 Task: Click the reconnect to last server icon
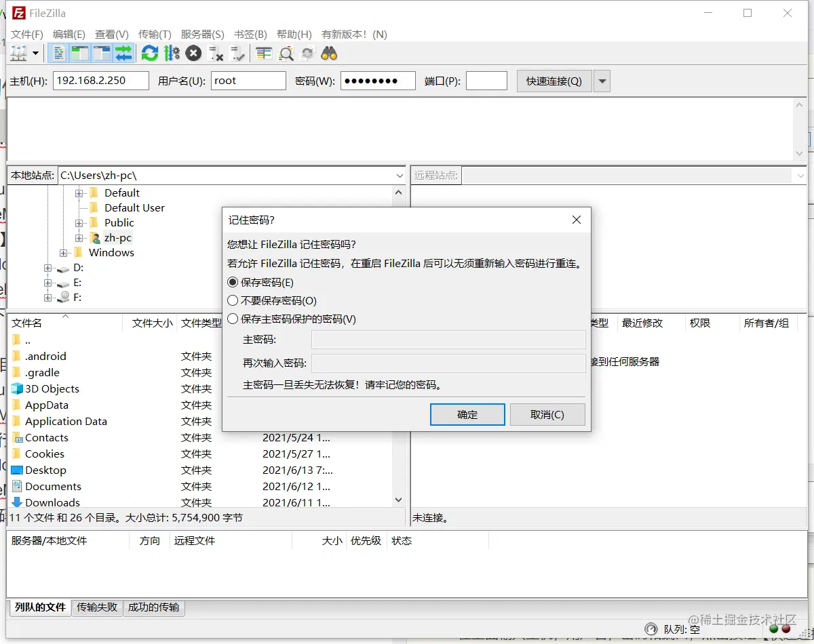237,53
